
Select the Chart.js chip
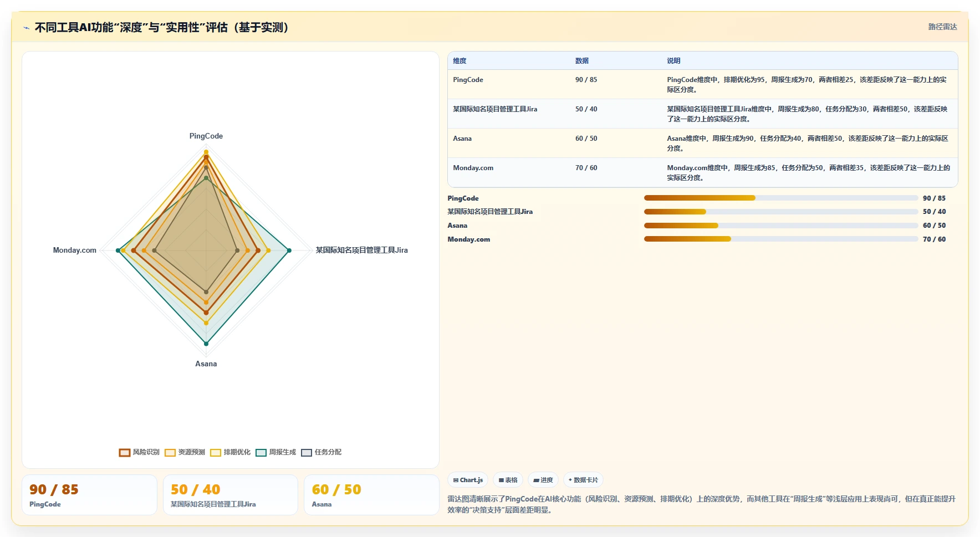click(468, 480)
